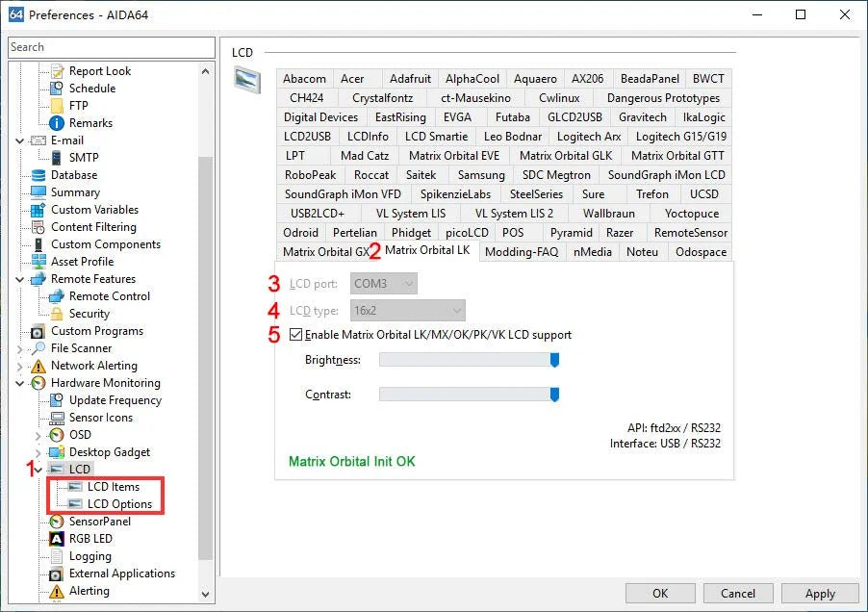Open the VL System LIS 2 tab
This screenshot has height=612, width=868.
click(514, 214)
